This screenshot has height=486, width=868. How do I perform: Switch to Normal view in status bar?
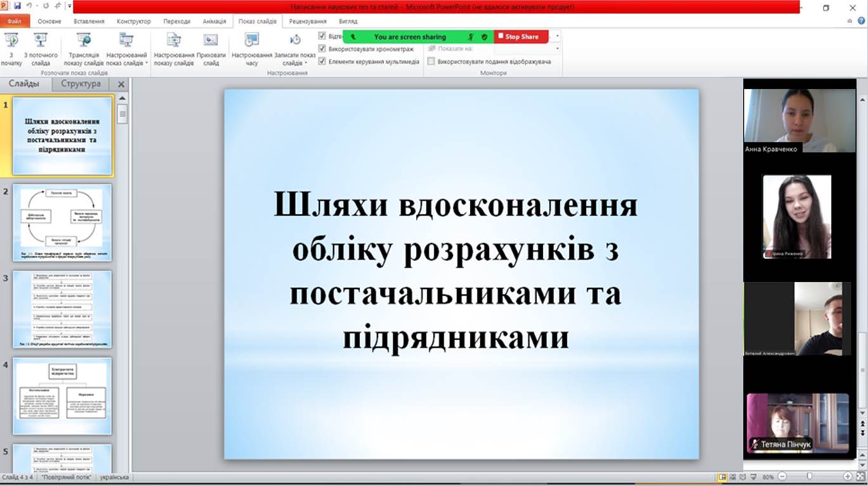pos(723,476)
